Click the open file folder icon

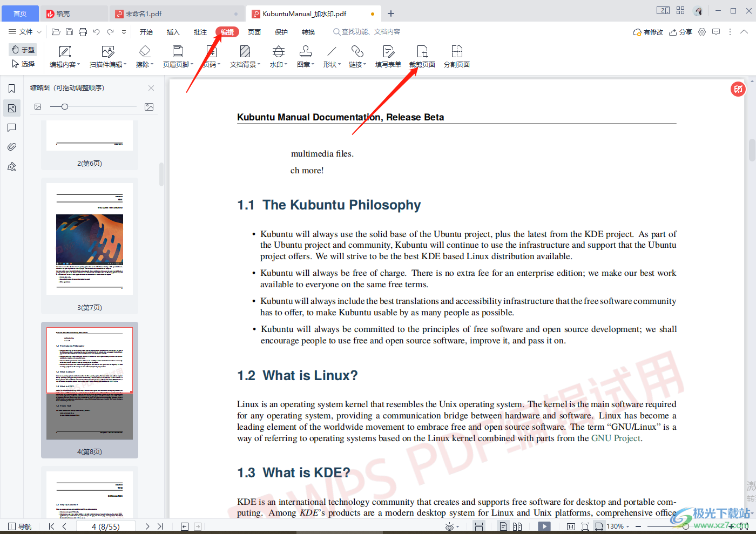point(56,32)
